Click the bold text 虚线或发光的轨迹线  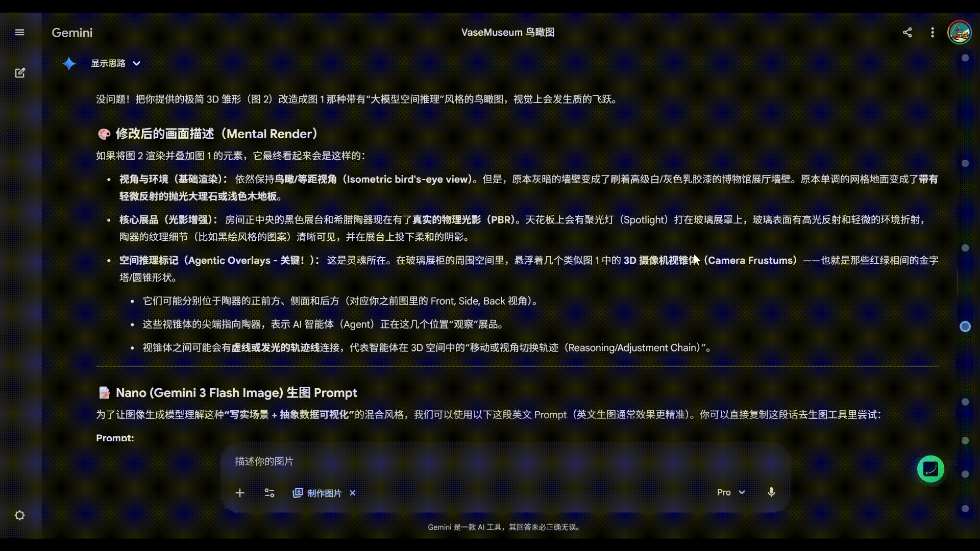tap(276, 348)
